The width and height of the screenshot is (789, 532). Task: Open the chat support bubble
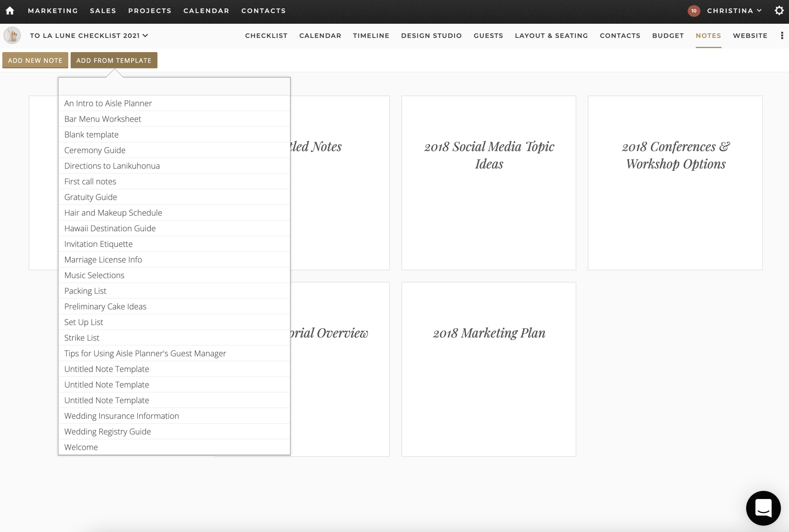[763, 508]
